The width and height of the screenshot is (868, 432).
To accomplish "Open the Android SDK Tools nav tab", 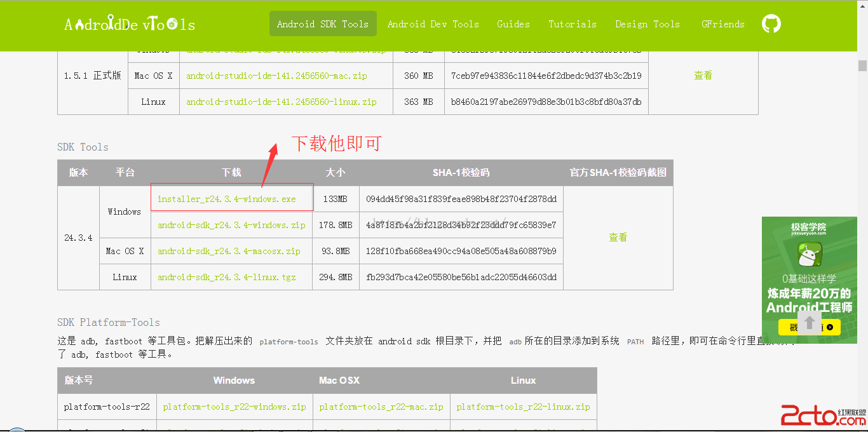I will [323, 24].
